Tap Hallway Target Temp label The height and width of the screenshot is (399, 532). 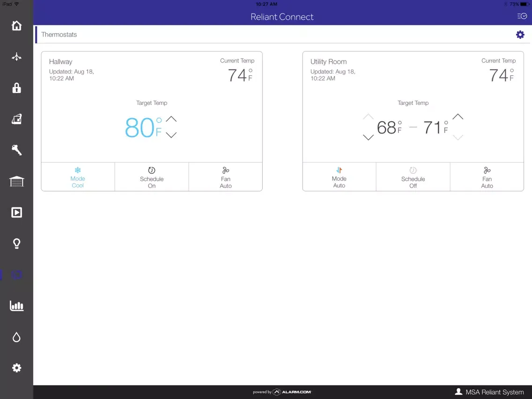(x=152, y=103)
